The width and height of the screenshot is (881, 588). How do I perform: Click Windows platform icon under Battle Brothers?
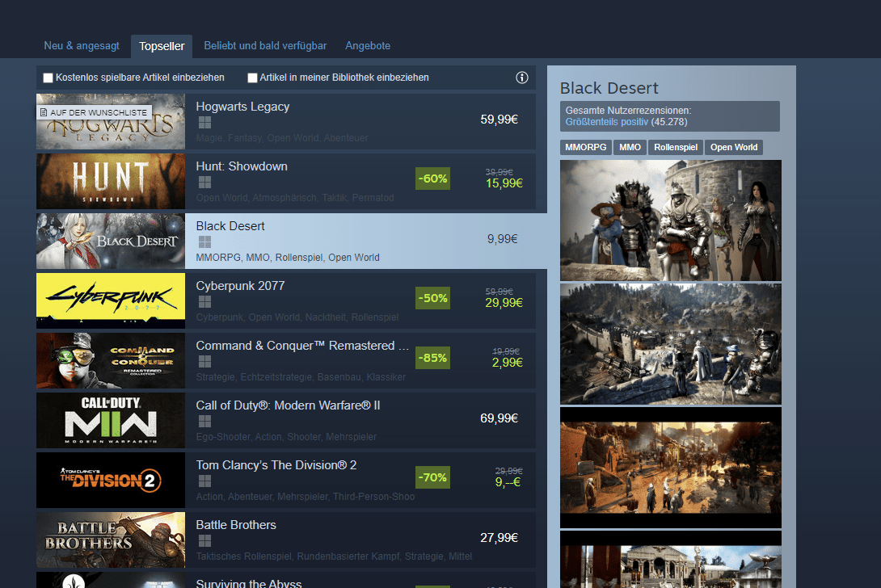[x=204, y=541]
